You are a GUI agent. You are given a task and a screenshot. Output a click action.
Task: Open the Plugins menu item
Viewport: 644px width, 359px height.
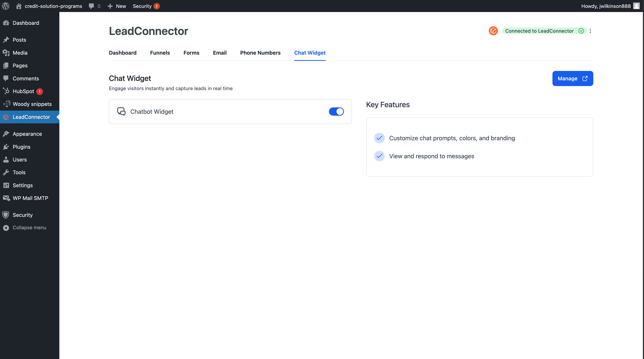tap(21, 147)
